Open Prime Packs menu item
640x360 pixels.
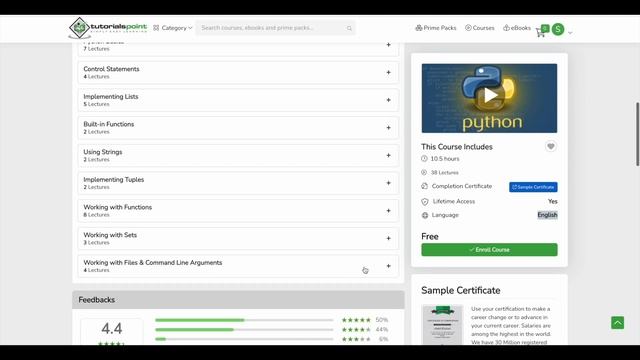[x=436, y=28]
